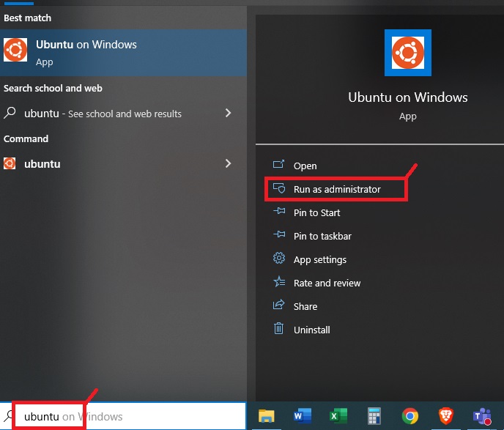Click the gear icon for App settings

point(278,258)
